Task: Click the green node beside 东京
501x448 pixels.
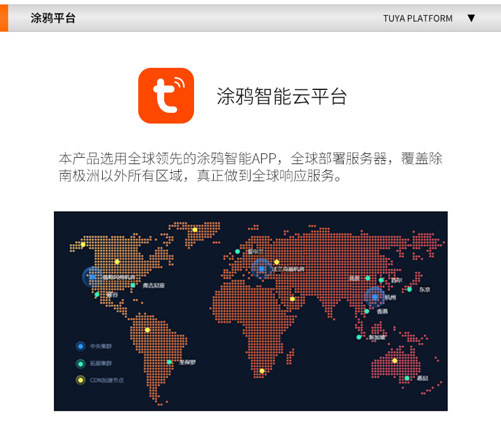Action: (409, 290)
